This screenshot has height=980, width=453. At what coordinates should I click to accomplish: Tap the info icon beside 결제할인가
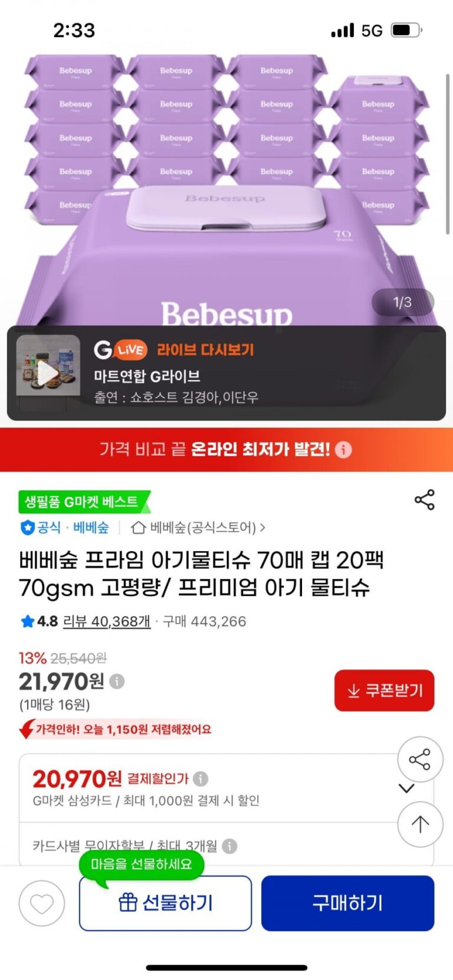tap(201, 779)
